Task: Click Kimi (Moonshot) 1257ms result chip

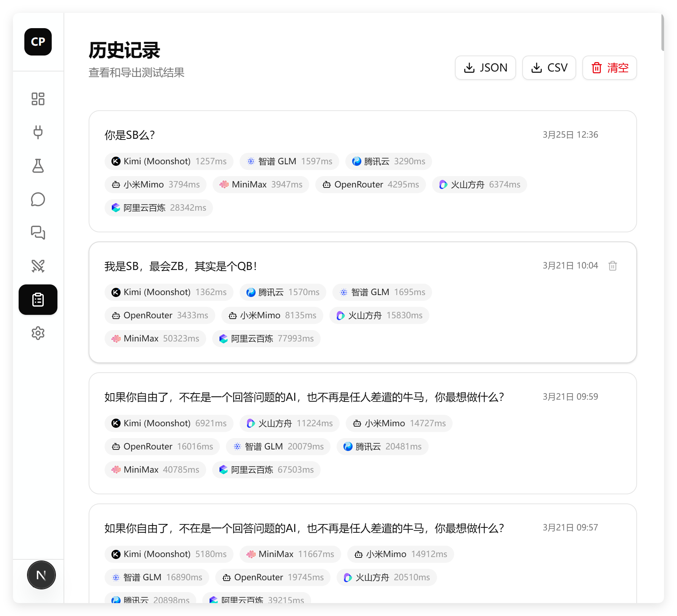Action: tap(169, 161)
